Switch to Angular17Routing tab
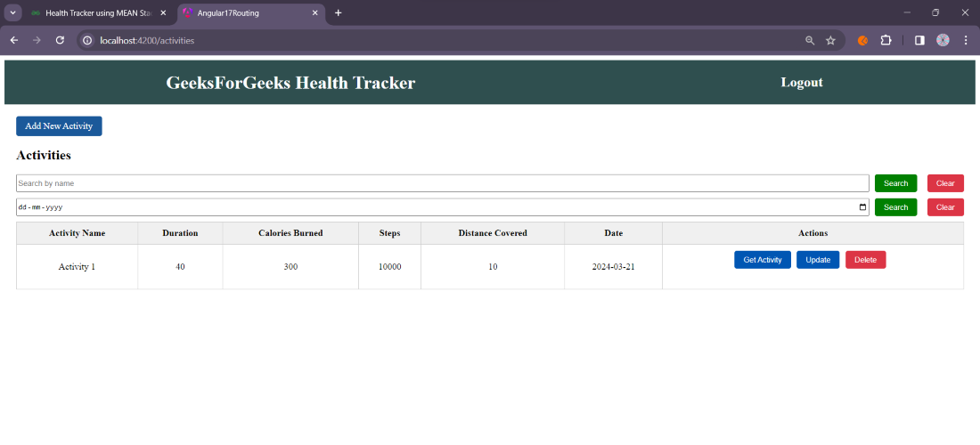The height and width of the screenshot is (445, 980). tap(250, 12)
